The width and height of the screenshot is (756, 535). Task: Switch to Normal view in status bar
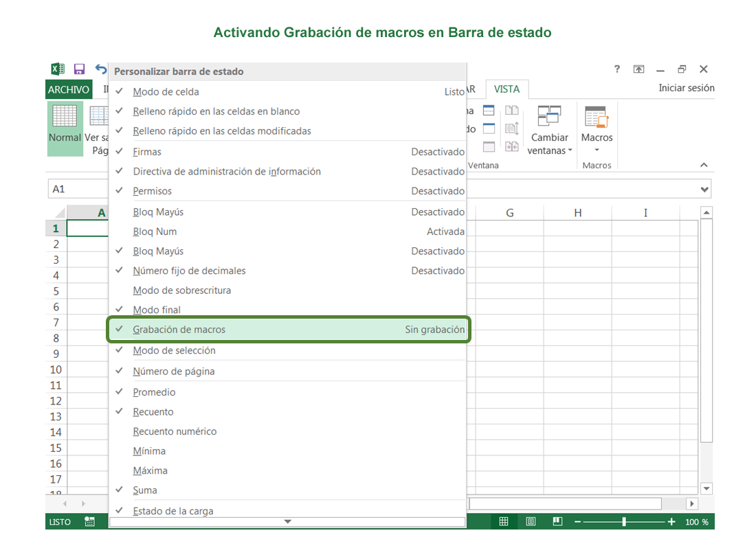click(x=503, y=521)
